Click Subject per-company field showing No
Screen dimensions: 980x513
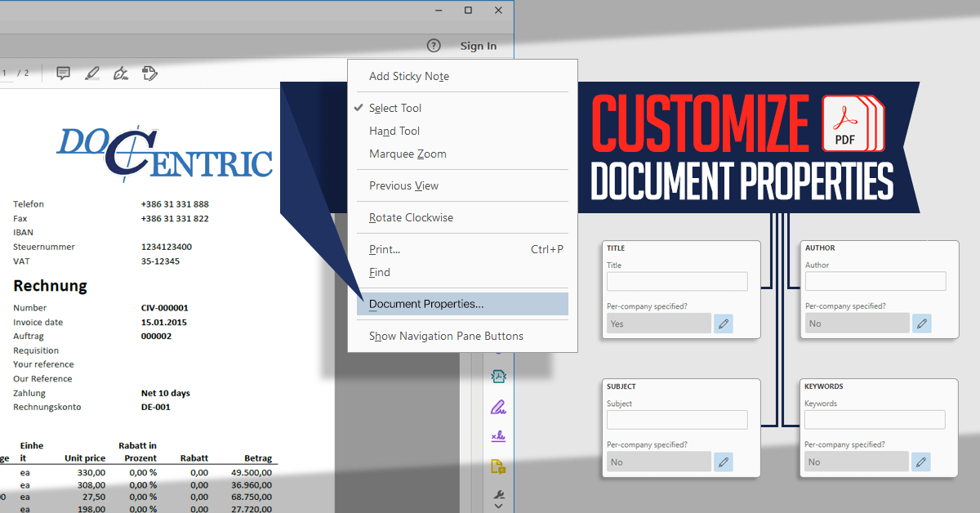659,462
